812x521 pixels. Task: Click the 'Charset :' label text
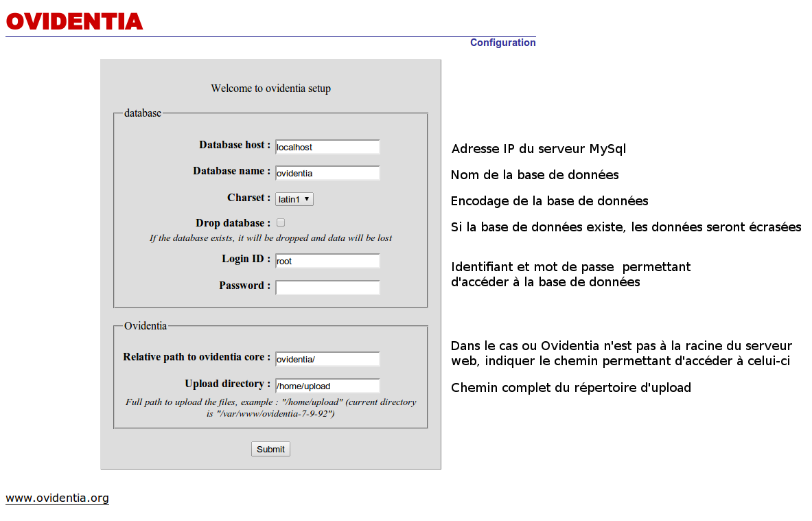pos(248,198)
